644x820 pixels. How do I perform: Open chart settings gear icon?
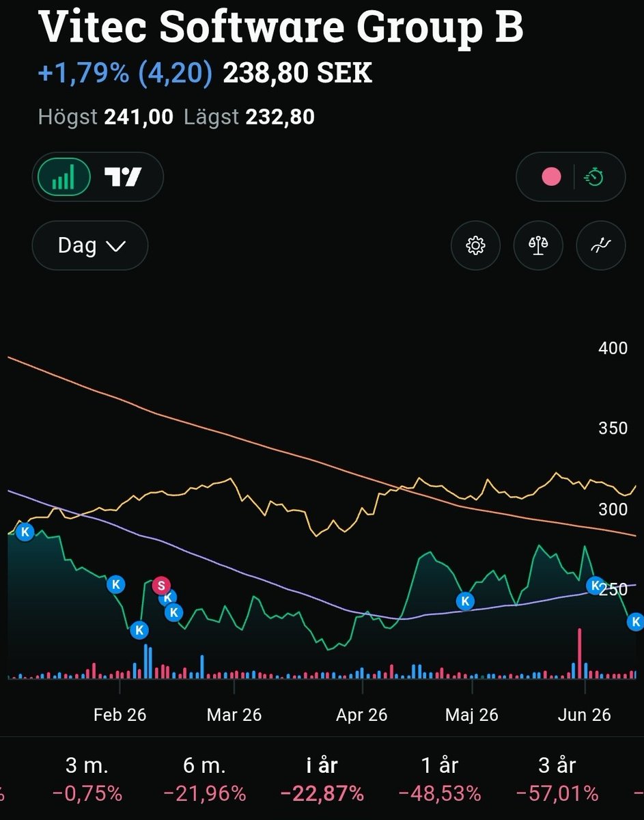[x=476, y=245]
